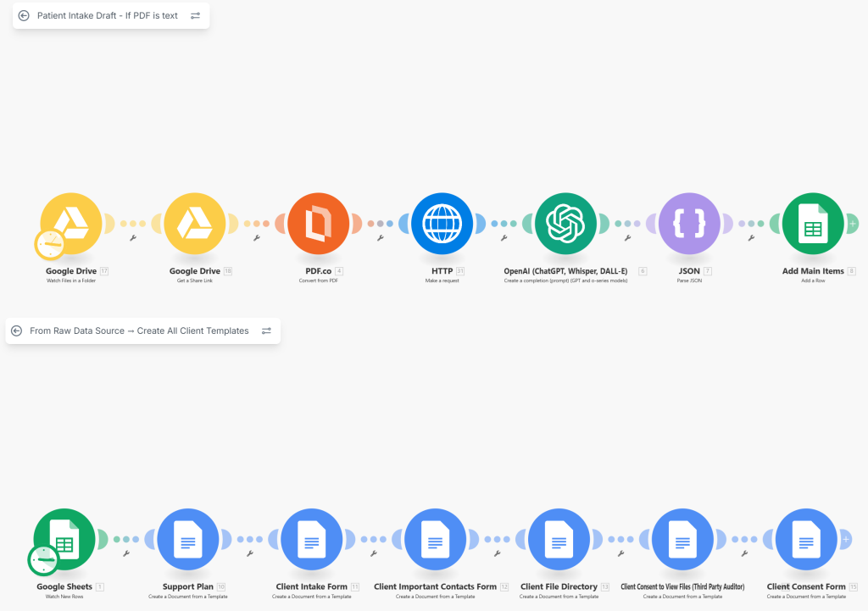Click the "Support Plan" module label

tap(187, 586)
